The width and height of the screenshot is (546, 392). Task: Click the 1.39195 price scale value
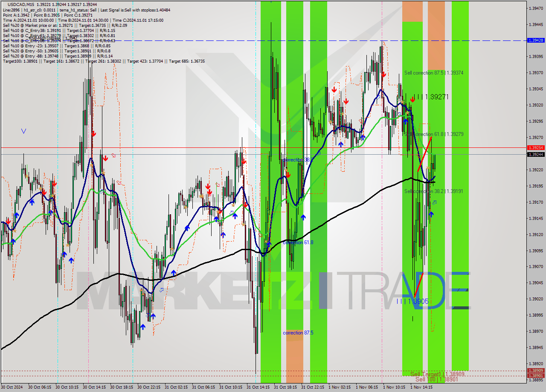(536, 186)
